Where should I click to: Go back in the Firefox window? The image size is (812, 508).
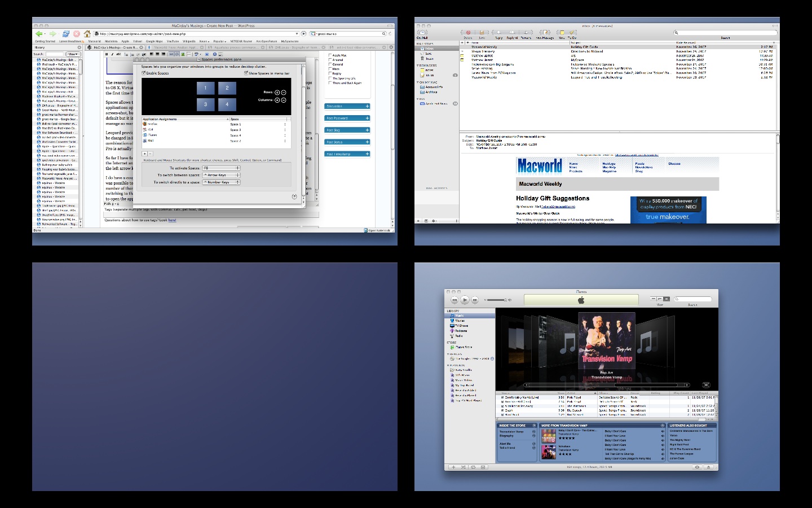(39, 34)
